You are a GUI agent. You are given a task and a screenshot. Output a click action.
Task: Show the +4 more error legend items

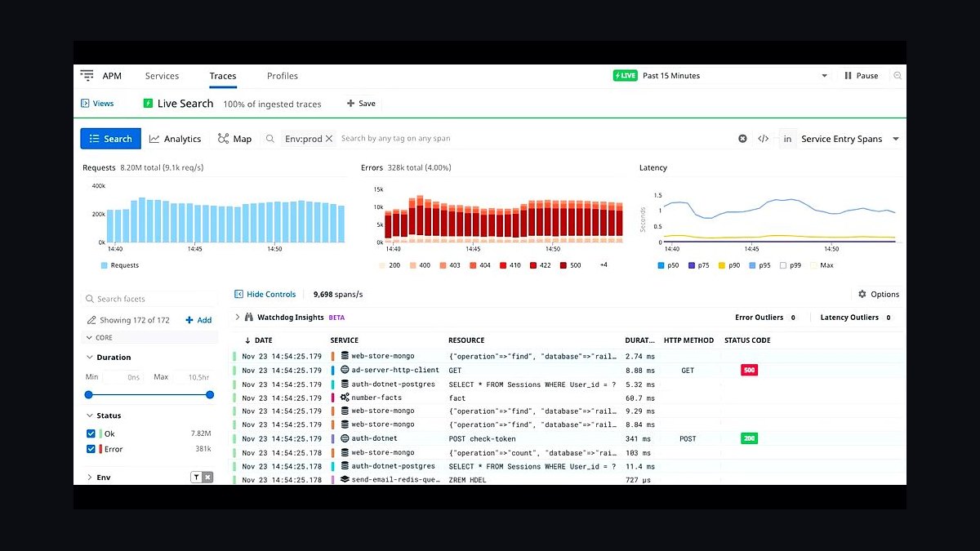604,265
